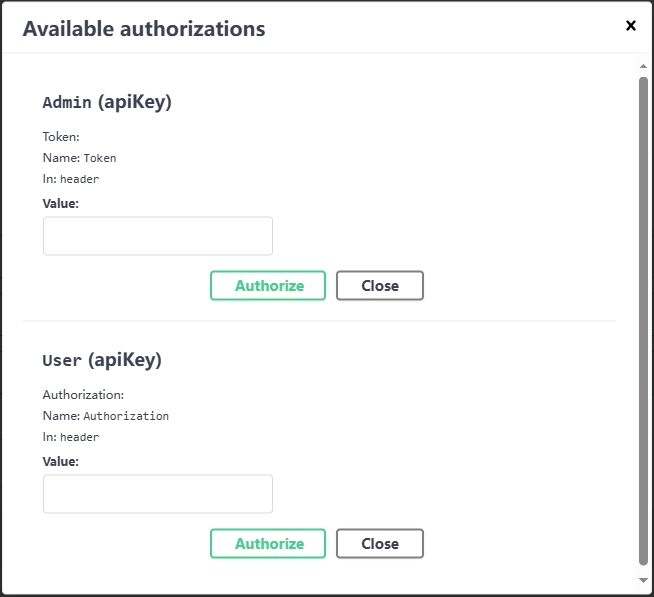Focus the Admin Value input field
This screenshot has width=654, height=597.
[x=158, y=236]
